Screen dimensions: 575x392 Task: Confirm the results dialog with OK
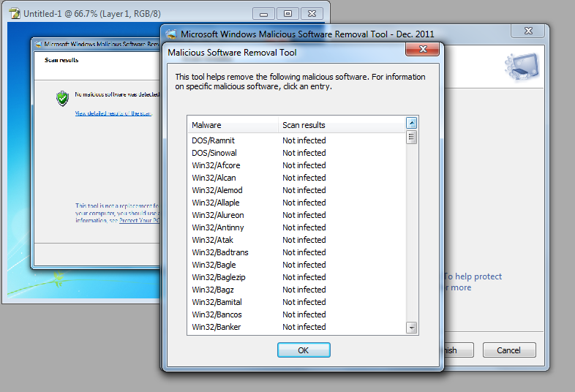(x=304, y=350)
